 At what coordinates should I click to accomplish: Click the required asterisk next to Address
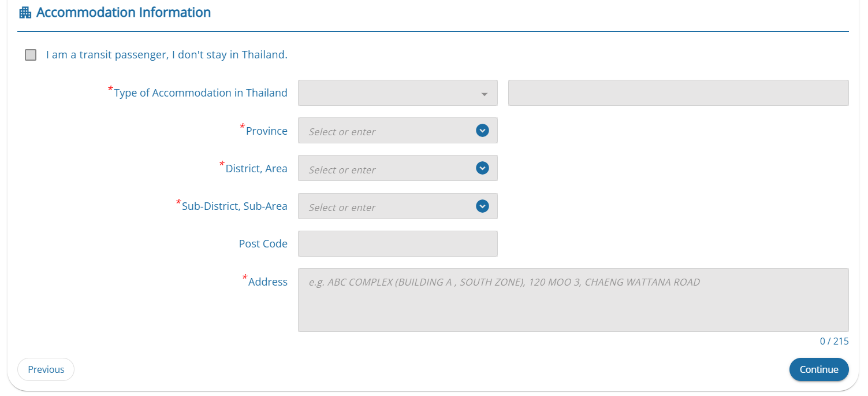click(x=244, y=277)
